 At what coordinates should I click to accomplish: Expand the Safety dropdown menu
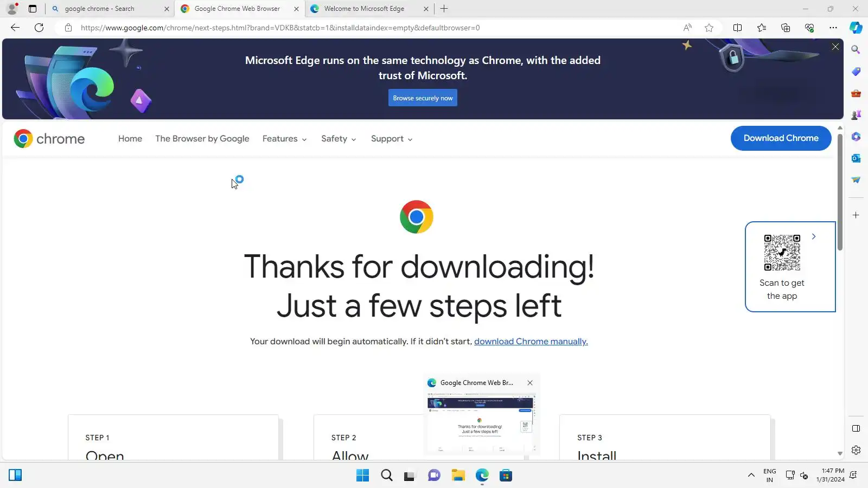click(x=339, y=139)
